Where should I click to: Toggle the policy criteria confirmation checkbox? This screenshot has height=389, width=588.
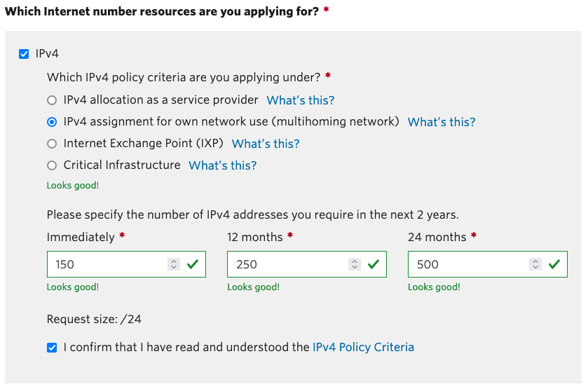point(52,348)
